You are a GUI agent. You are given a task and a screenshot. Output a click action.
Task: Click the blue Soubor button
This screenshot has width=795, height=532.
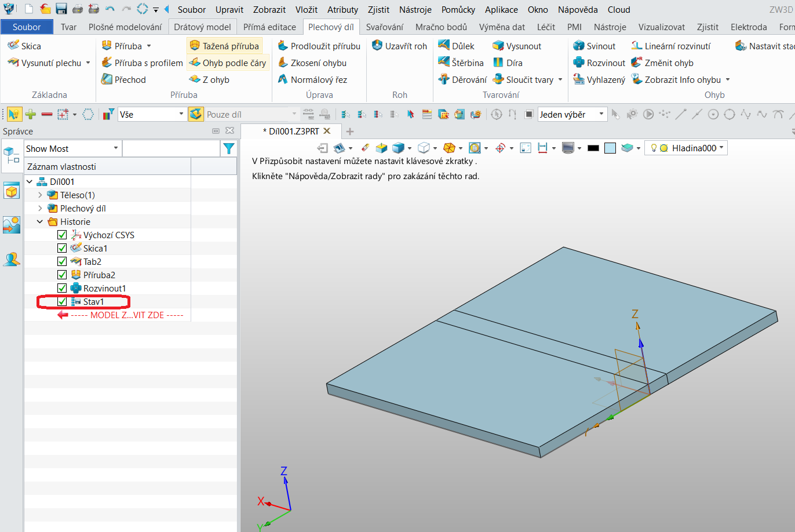[27, 27]
